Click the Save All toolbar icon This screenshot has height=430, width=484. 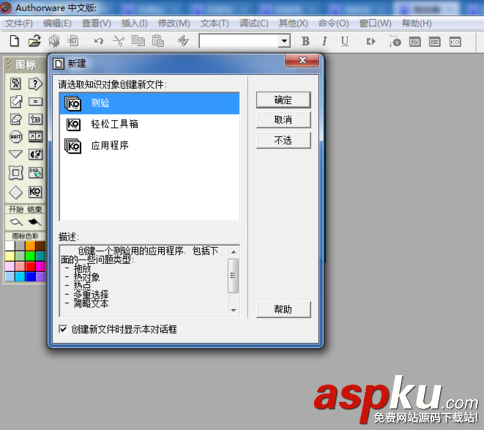54,41
